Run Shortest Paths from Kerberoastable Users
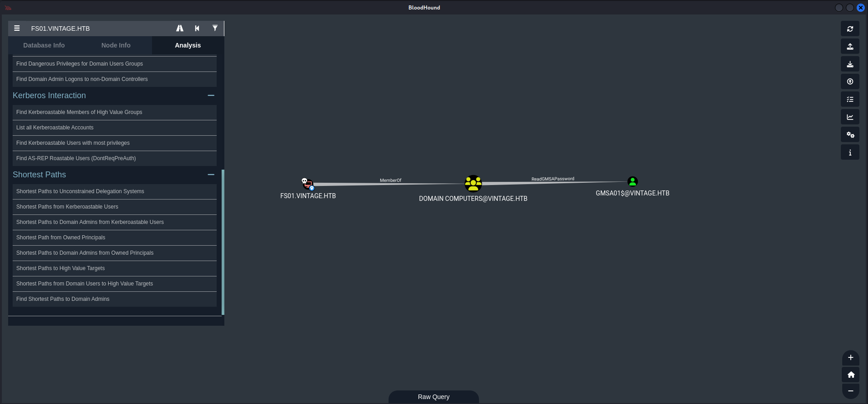The height and width of the screenshot is (404, 868). [114, 207]
